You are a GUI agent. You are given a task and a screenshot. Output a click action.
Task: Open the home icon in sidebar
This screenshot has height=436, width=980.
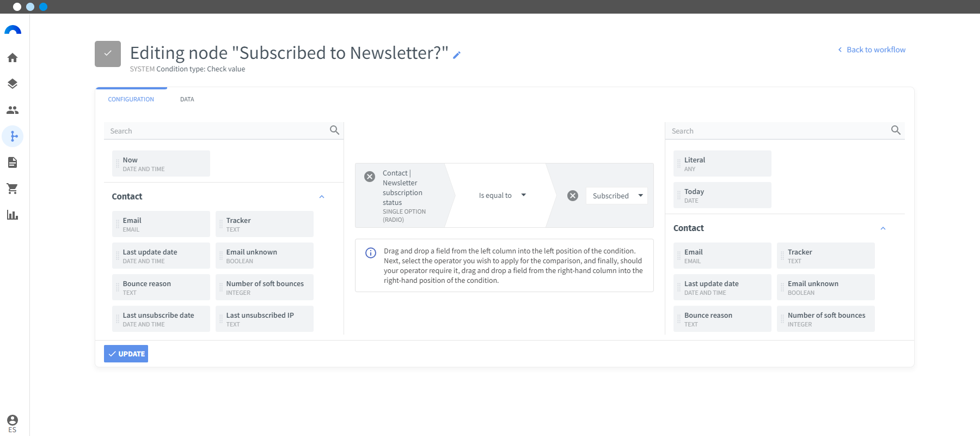(13, 58)
